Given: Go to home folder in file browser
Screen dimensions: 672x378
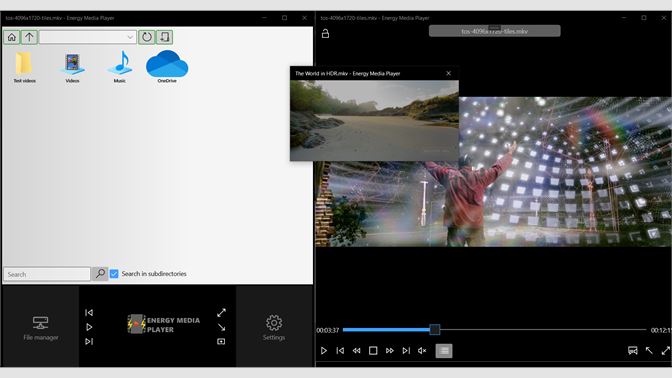Looking at the screenshot, I should tap(12, 37).
